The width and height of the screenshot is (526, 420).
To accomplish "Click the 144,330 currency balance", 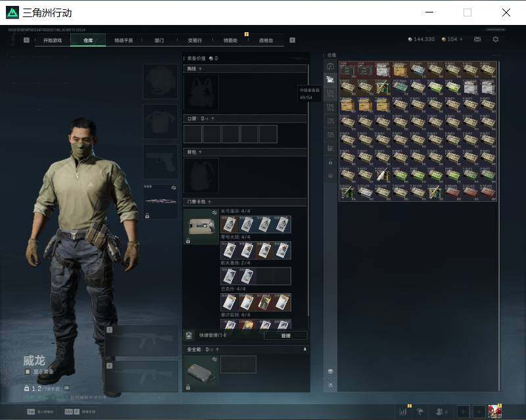I will pos(421,39).
